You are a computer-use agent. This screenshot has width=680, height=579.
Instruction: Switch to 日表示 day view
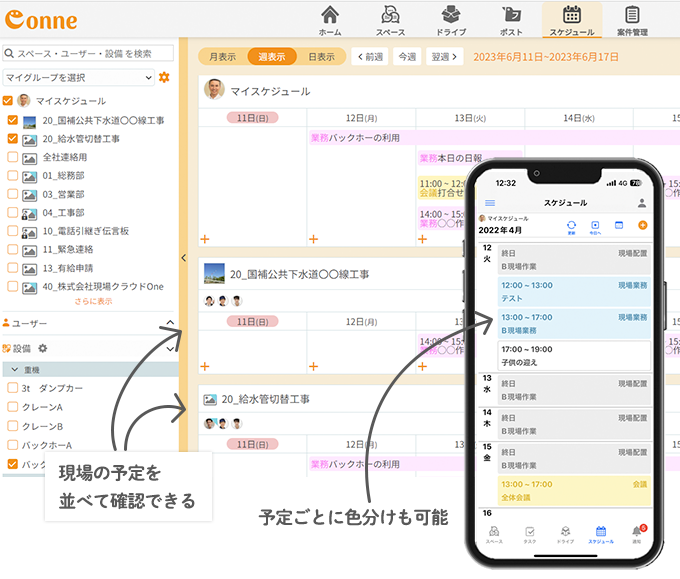point(321,57)
